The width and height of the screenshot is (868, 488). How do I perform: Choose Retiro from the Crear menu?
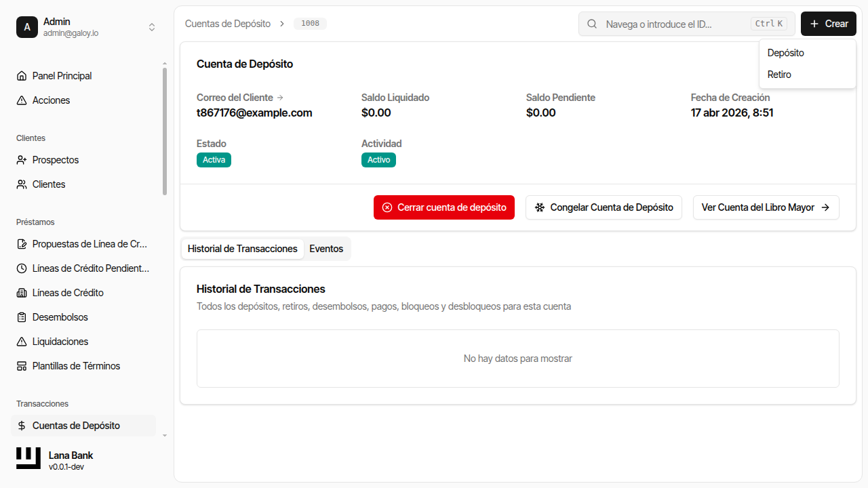tap(779, 75)
